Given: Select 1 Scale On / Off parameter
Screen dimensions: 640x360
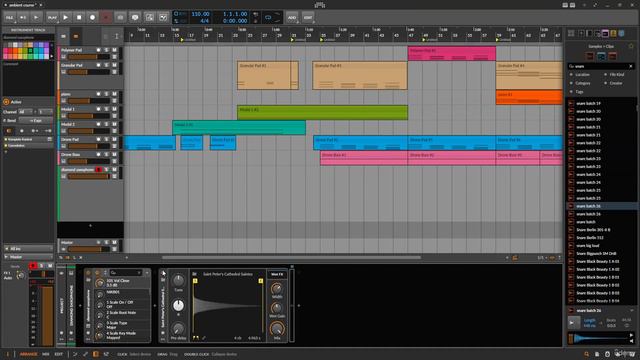Looking at the screenshot, I should point(123,304).
